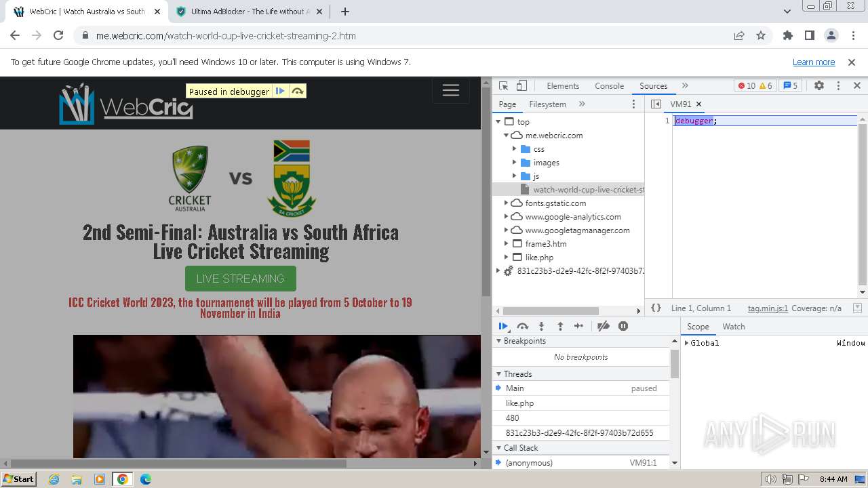The height and width of the screenshot is (488, 868).
Task: Open the Windows Start menu
Action: [x=19, y=479]
